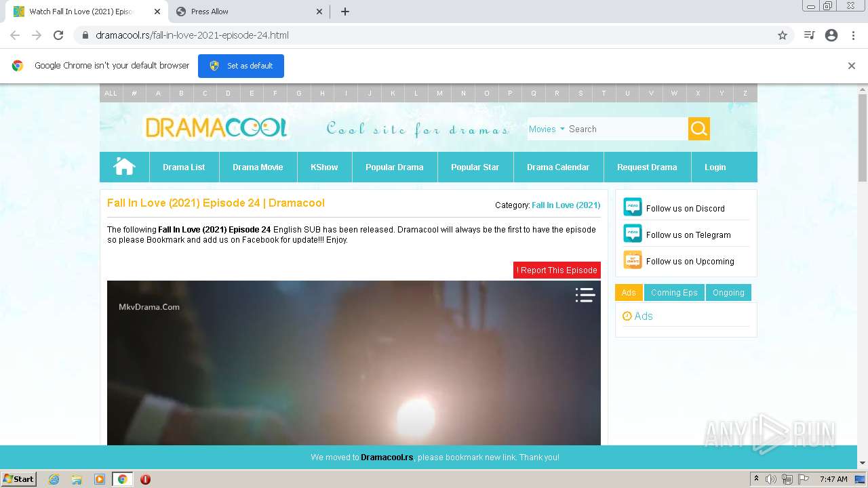
Task: Open KShow menu item
Action: pyautogui.click(x=324, y=167)
